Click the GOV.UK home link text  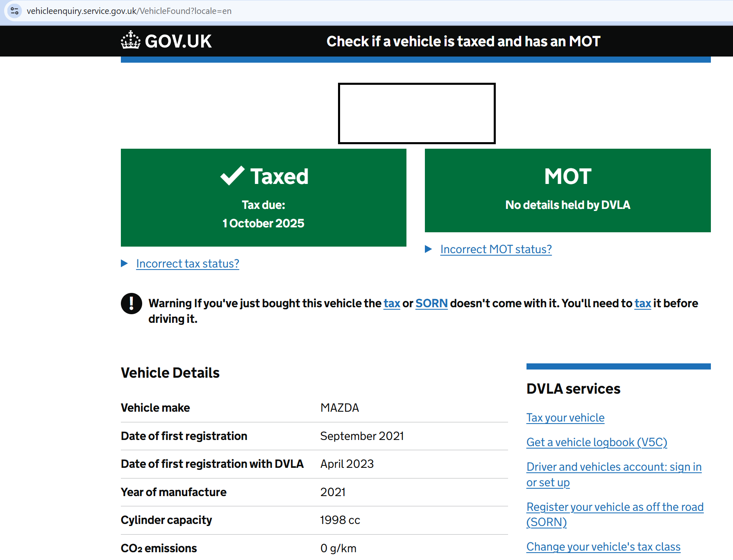(178, 41)
